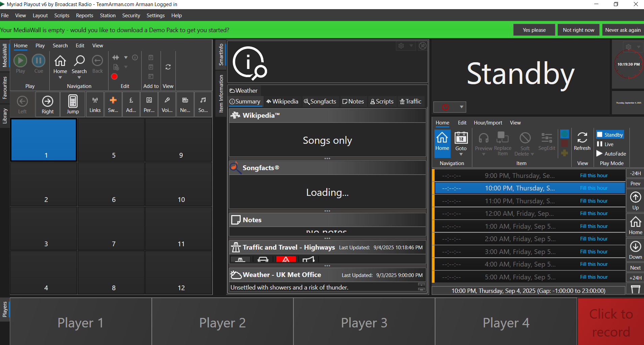Switch to the Songfacts tab
Screen dimensions: 644x345
coord(320,101)
